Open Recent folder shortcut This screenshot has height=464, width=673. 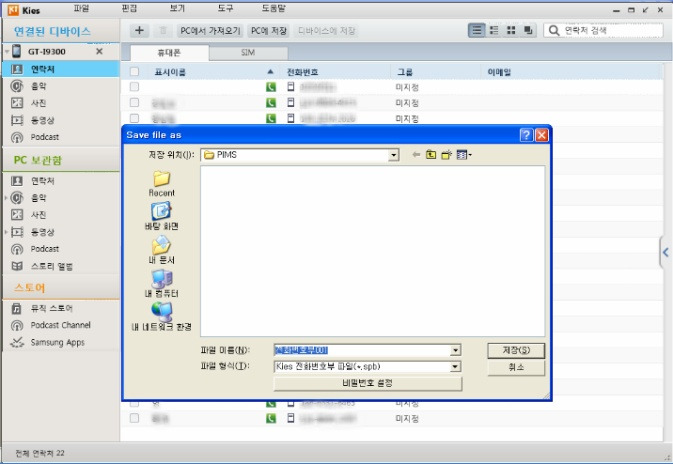pyautogui.click(x=162, y=184)
